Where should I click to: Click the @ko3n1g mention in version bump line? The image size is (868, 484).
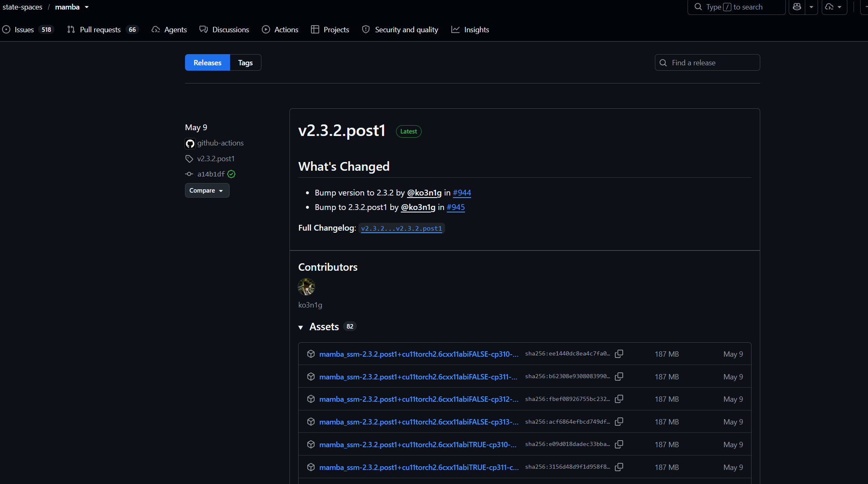coord(425,193)
